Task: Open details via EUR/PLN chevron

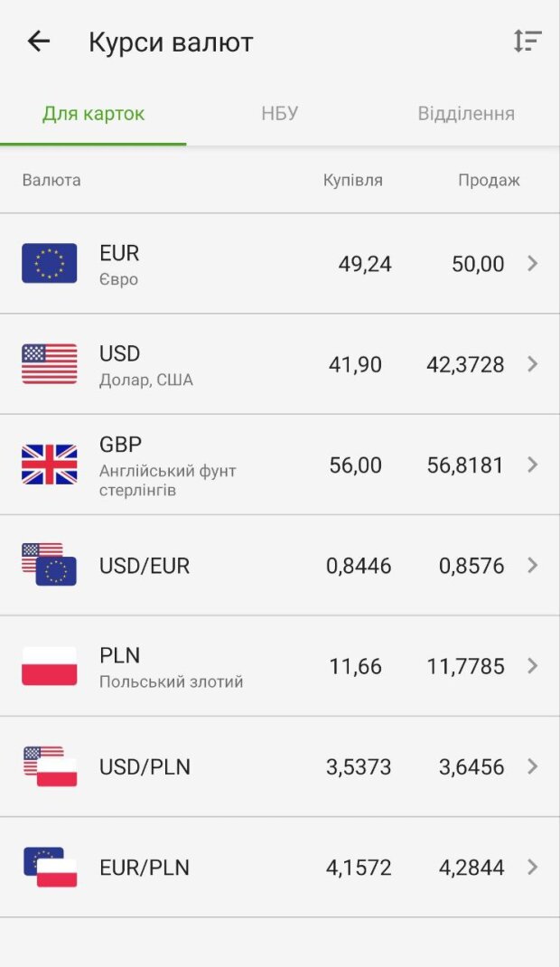Action: (533, 867)
